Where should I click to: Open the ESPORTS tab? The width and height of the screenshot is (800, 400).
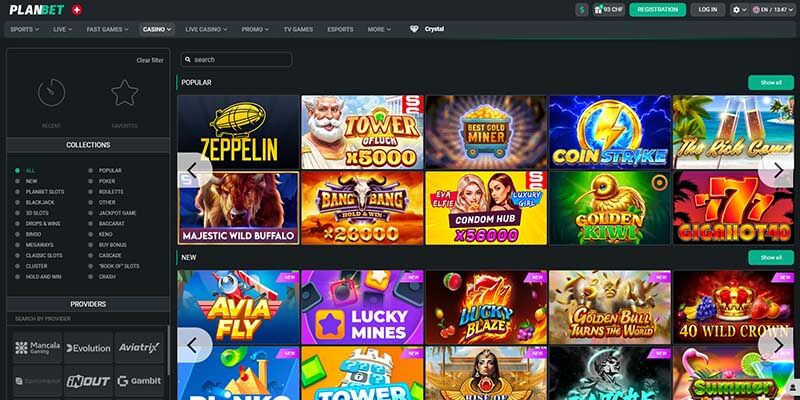(x=340, y=30)
